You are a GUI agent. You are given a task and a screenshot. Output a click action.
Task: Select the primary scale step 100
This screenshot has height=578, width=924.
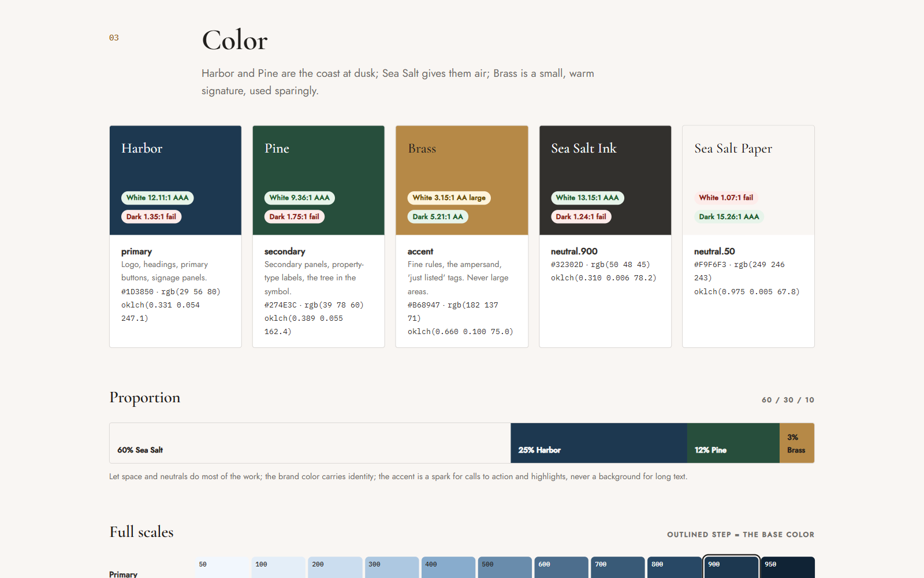[278, 568]
